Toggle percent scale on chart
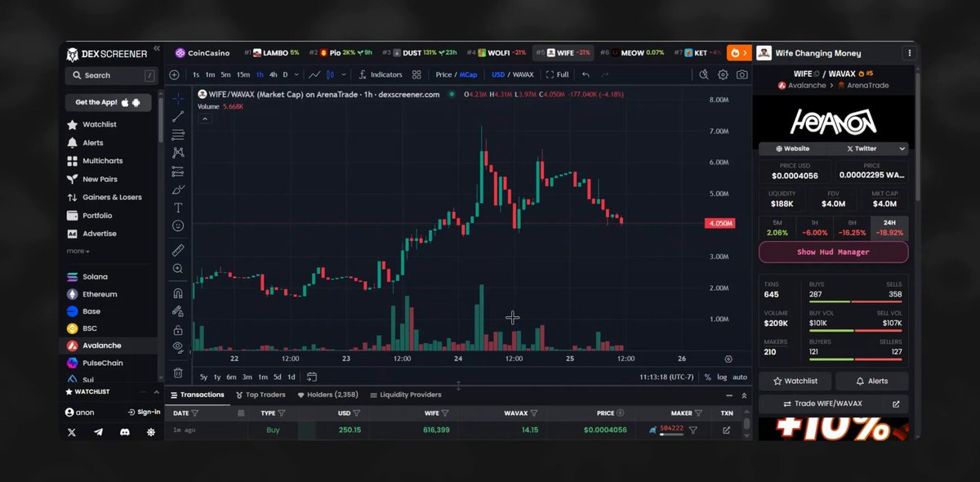 [x=707, y=377]
